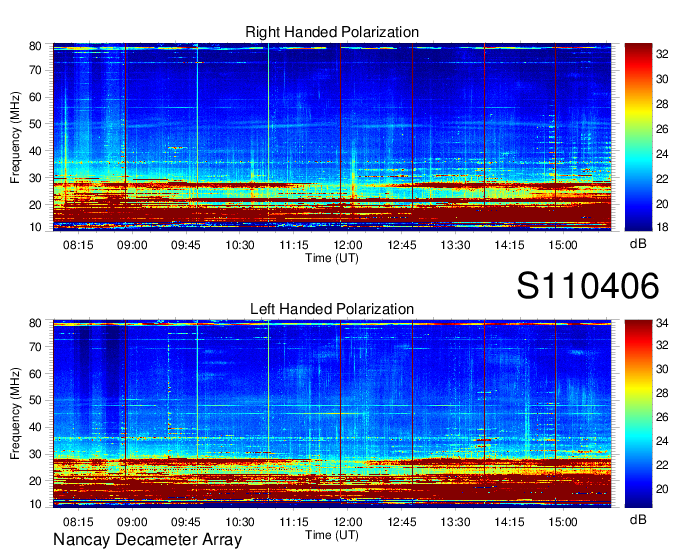Viewport: 680px width, 552px height.
Task: Click the left-handed polarization spectrogram image
Action: [332, 414]
